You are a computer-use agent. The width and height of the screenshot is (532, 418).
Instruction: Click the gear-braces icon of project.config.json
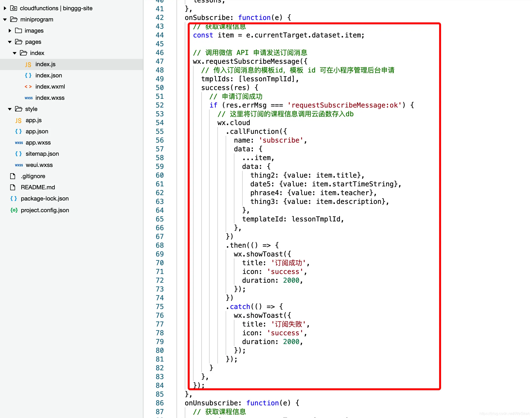pos(14,210)
